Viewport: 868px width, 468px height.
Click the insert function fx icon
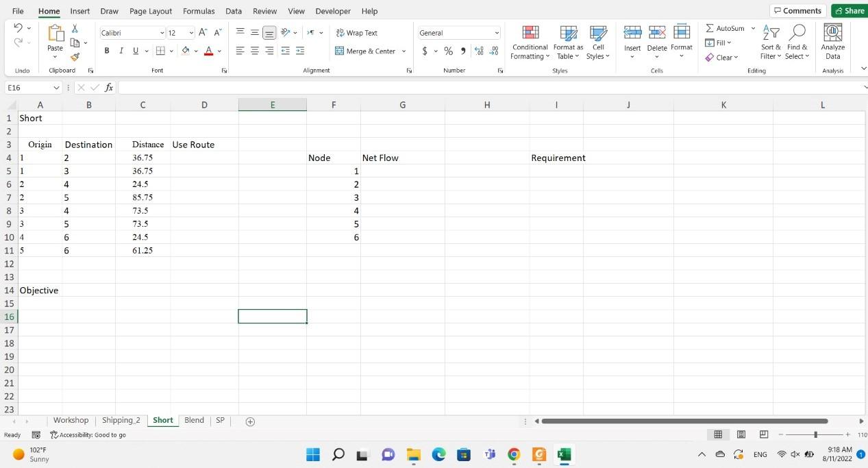click(x=110, y=88)
